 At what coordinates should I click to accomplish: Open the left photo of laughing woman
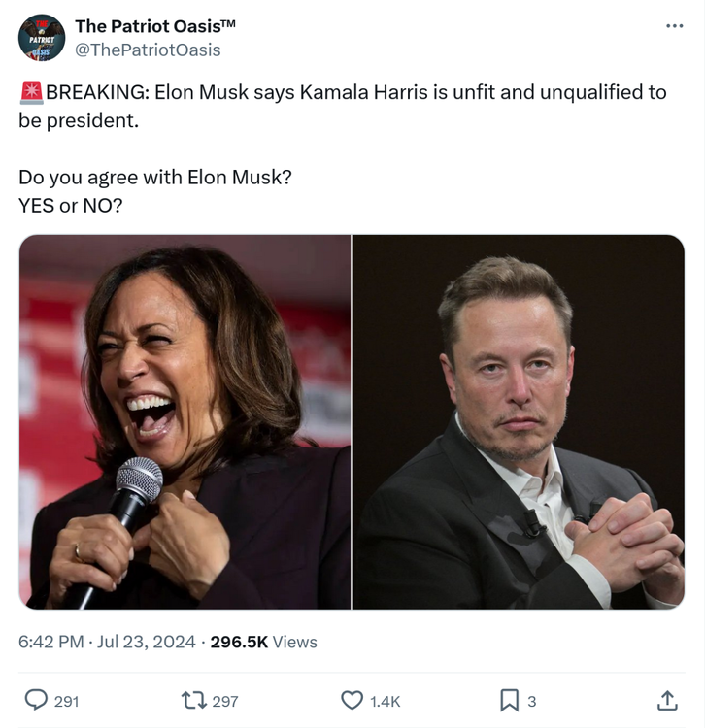coord(185,421)
